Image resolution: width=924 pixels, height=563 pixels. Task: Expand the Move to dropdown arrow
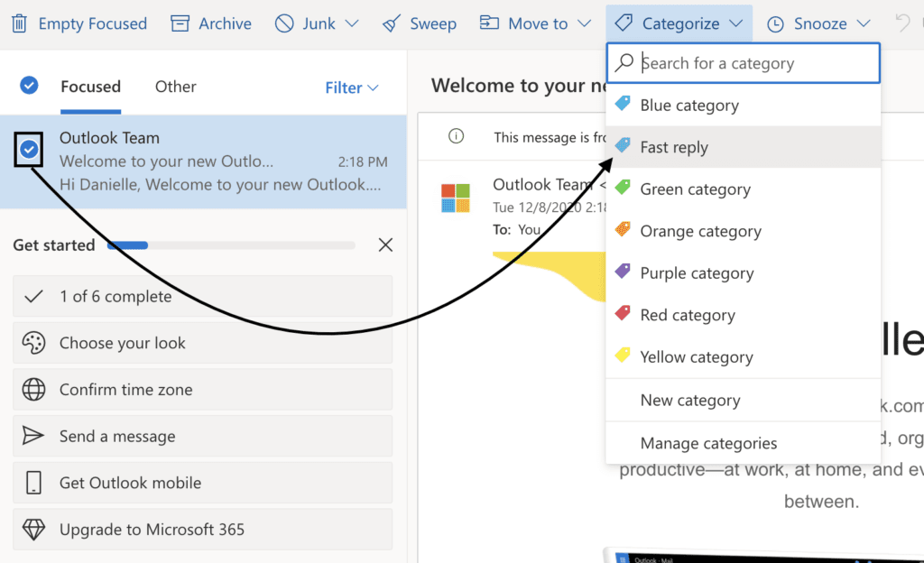pos(585,24)
